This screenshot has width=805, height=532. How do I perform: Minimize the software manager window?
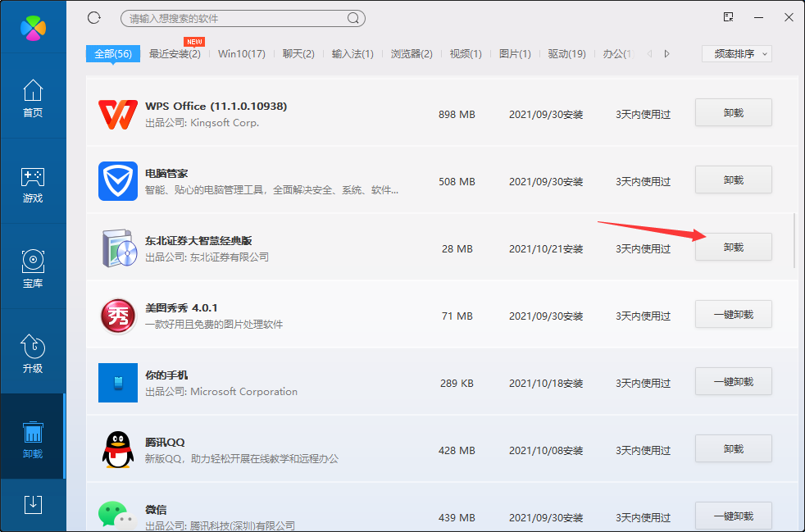[x=759, y=17]
